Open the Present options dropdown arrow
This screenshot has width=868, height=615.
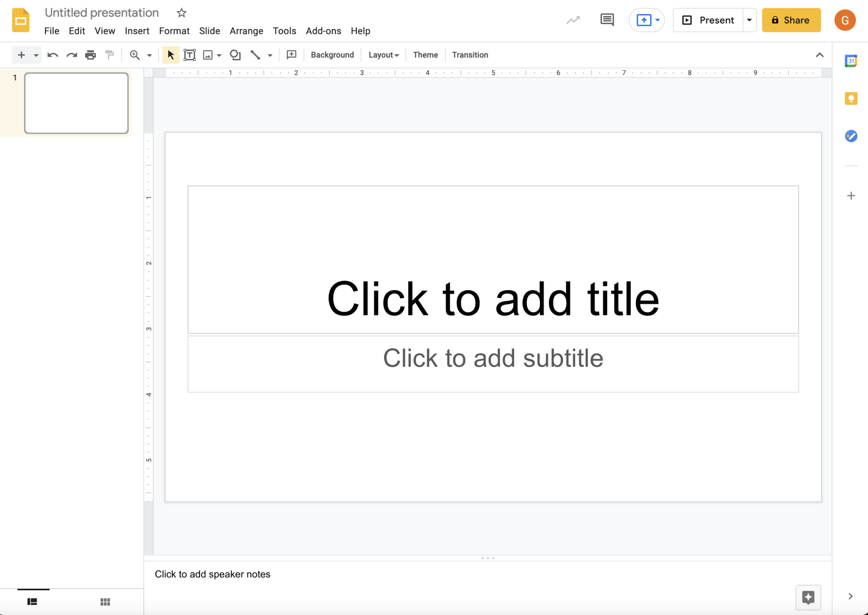point(750,20)
